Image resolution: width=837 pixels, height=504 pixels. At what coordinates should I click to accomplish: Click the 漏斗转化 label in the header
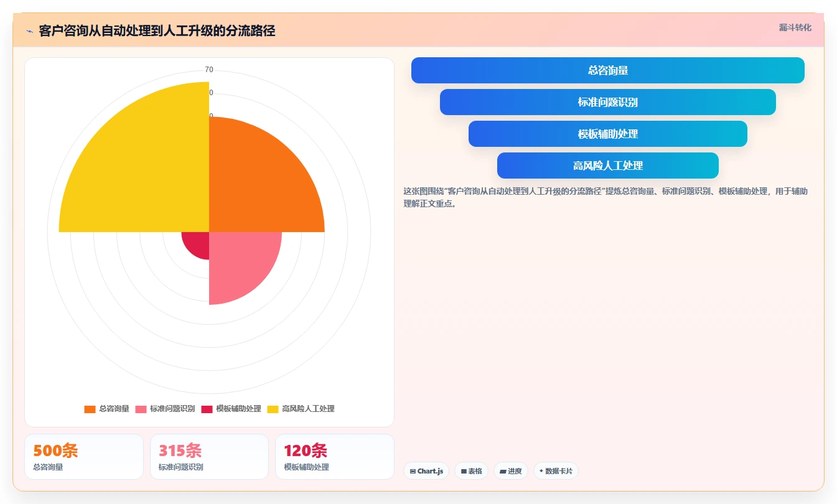(x=795, y=27)
